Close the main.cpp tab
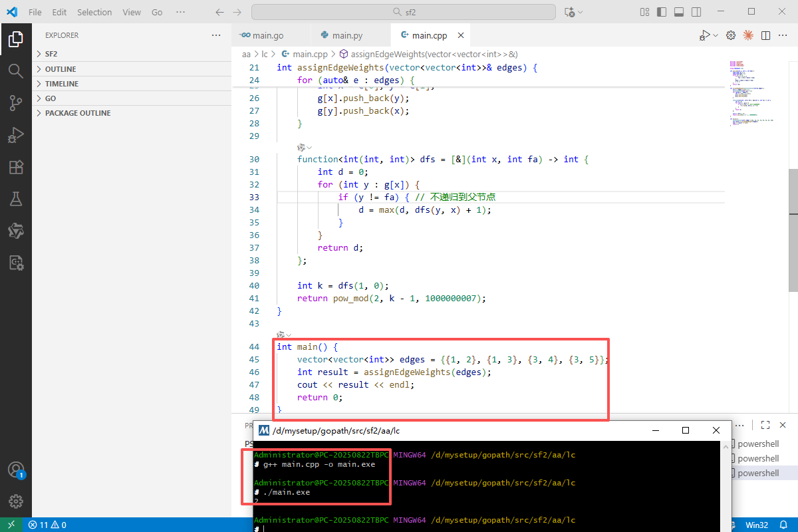The image size is (798, 532). point(460,35)
